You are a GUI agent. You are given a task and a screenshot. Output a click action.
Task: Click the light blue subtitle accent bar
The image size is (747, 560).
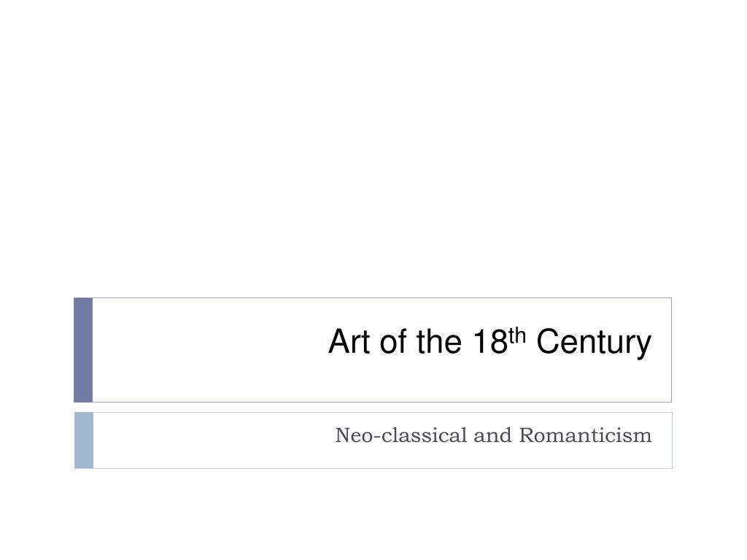(x=84, y=440)
